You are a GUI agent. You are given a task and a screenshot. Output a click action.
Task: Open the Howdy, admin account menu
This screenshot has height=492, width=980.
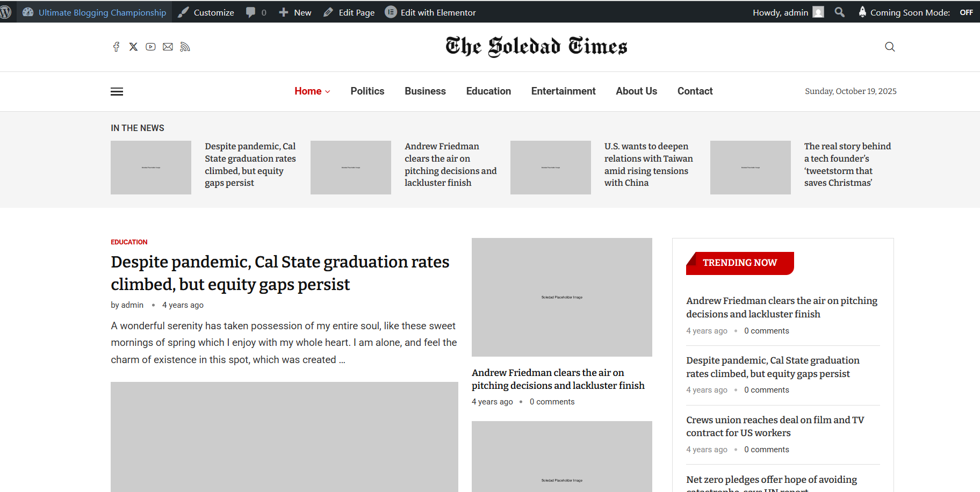(787, 12)
